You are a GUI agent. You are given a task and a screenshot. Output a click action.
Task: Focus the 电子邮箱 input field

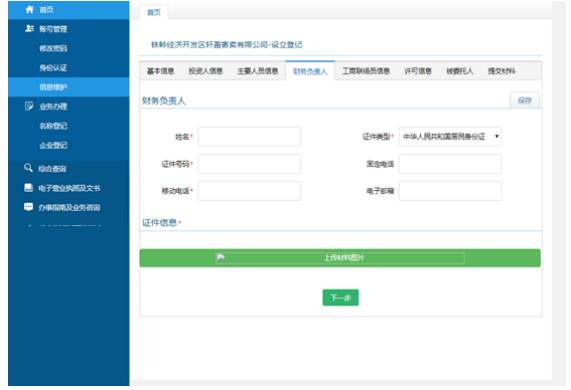click(x=450, y=191)
